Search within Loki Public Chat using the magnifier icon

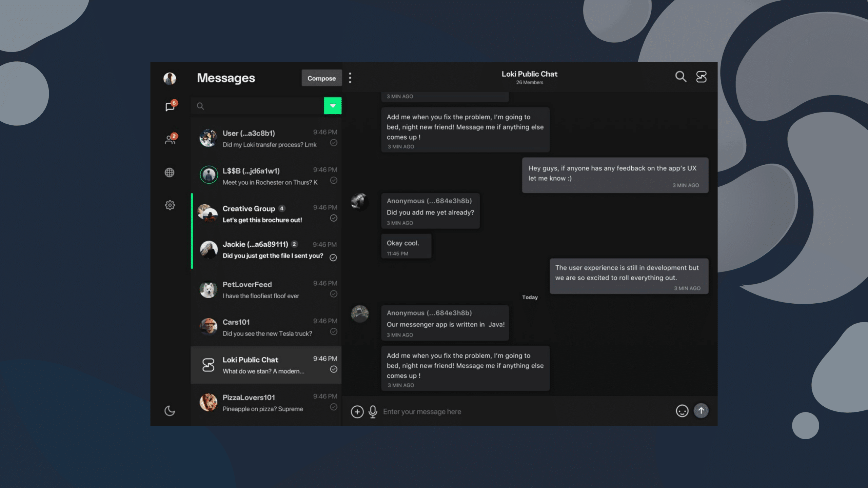(680, 77)
